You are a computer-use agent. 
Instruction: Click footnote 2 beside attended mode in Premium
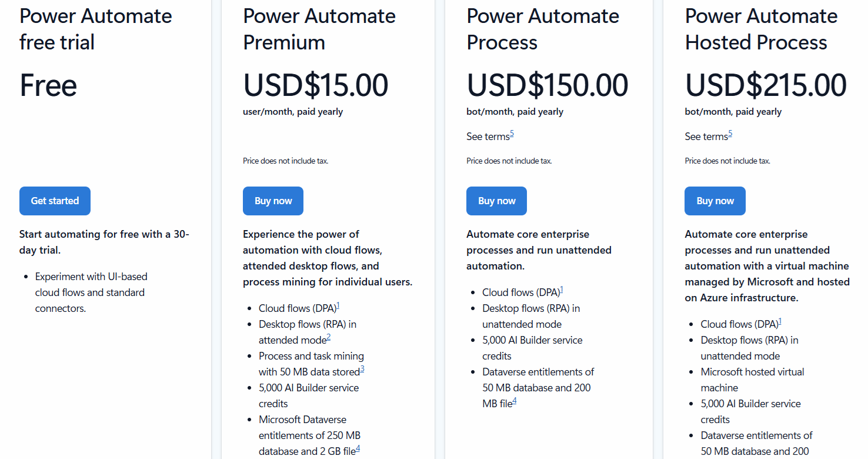click(329, 337)
